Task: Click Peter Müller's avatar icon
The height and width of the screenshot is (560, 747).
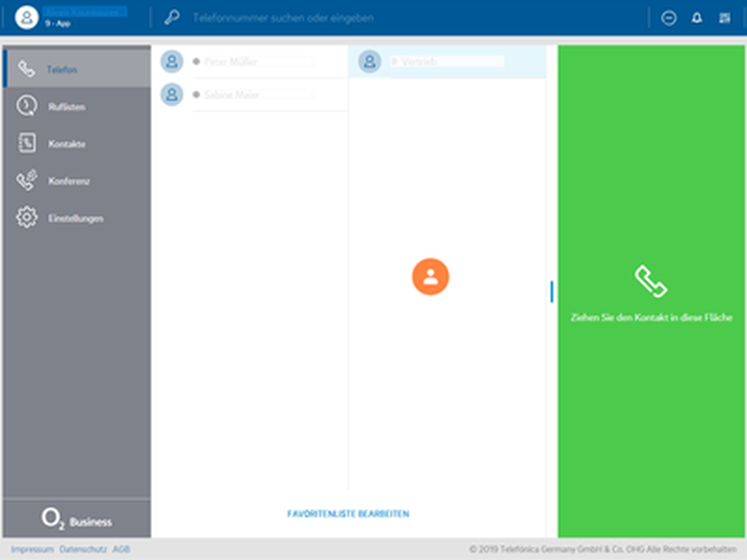Action: coord(171,61)
